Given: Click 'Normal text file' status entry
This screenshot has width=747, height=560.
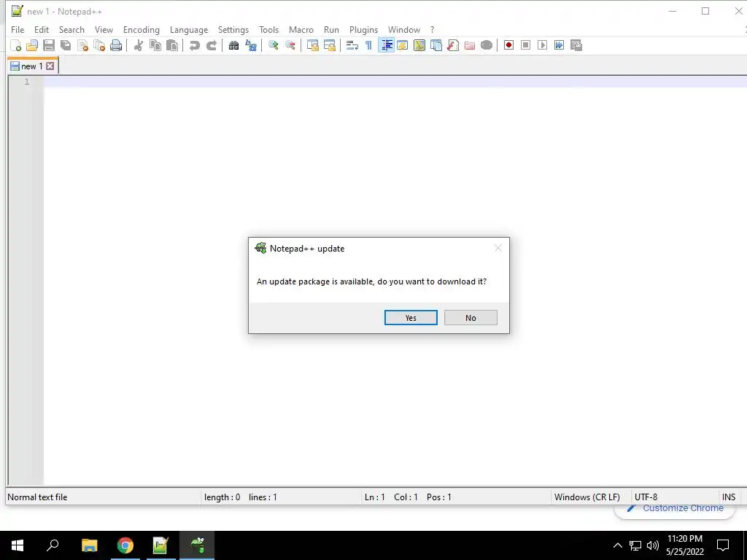Looking at the screenshot, I should pos(37,497).
